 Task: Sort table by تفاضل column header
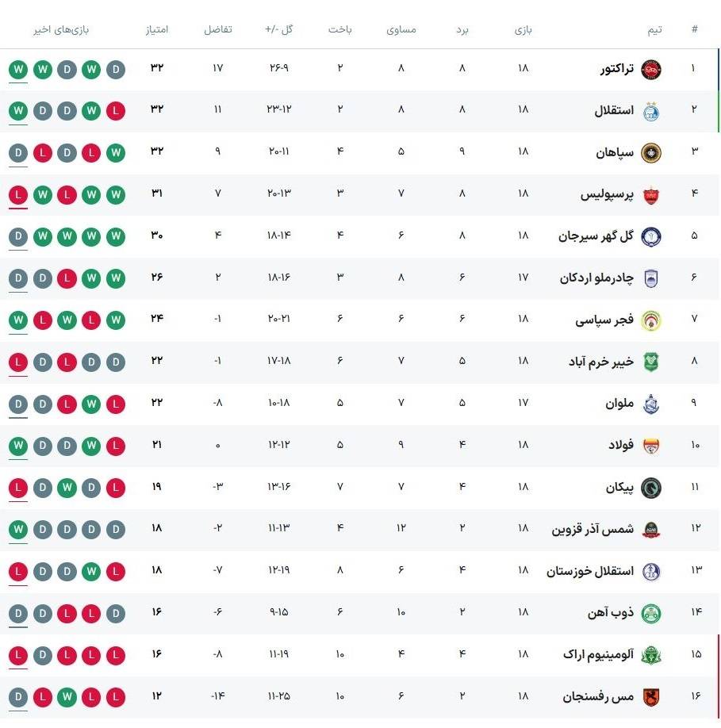(x=218, y=30)
